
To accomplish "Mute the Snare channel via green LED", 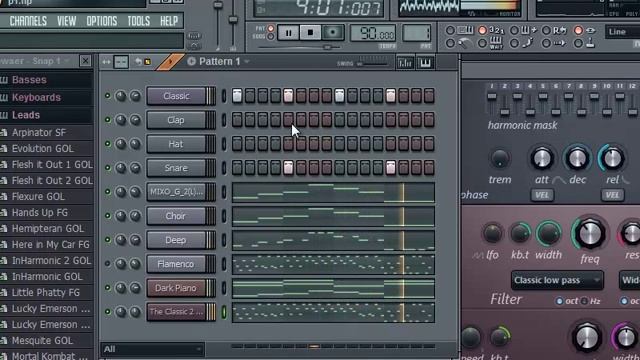I will tap(107, 168).
